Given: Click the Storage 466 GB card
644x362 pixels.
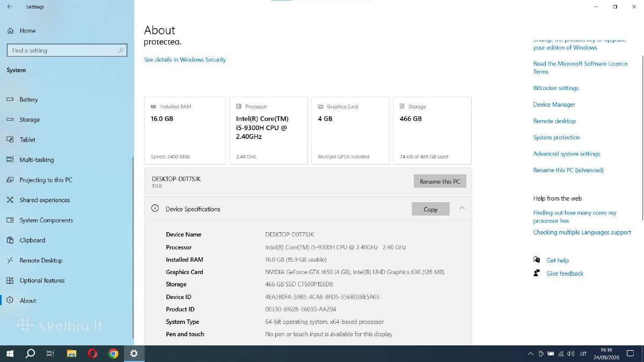Looking at the screenshot, I should (x=433, y=130).
